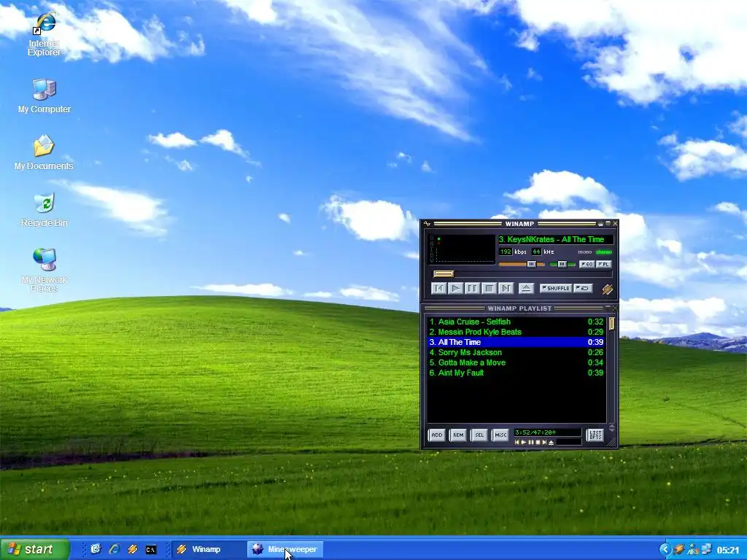Open Winamp main menu icon in titlebar

click(427, 223)
